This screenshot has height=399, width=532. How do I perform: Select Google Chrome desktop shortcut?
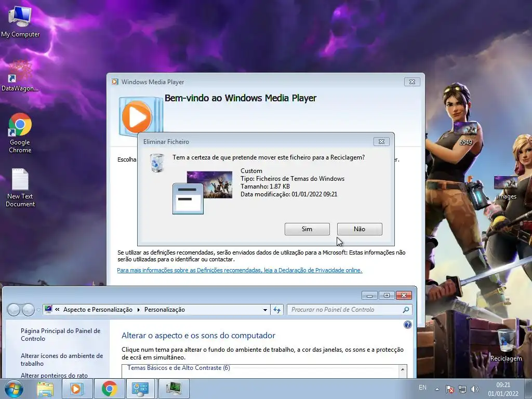pos(20,133)
